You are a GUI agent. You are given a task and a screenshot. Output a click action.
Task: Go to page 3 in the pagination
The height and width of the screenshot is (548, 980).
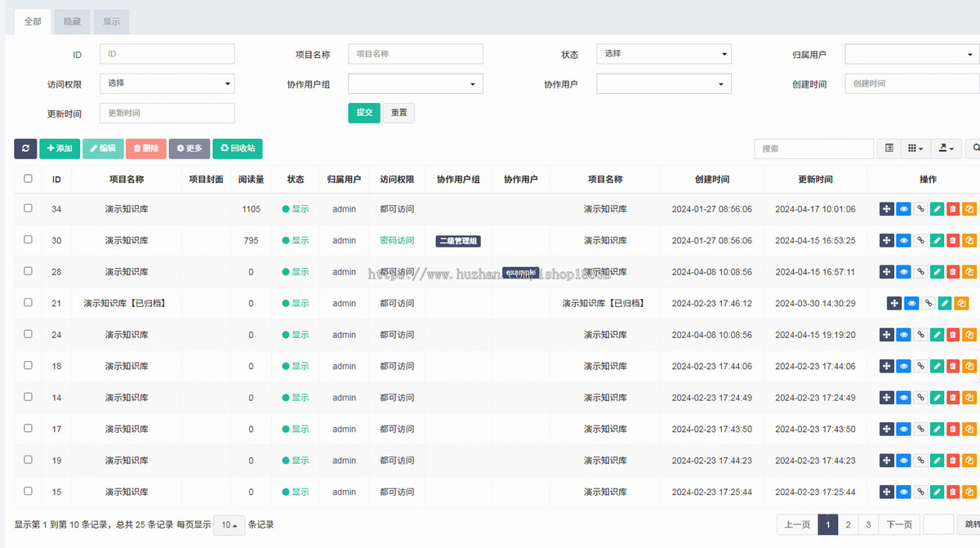pyautogui.click(x=868, y=524)
